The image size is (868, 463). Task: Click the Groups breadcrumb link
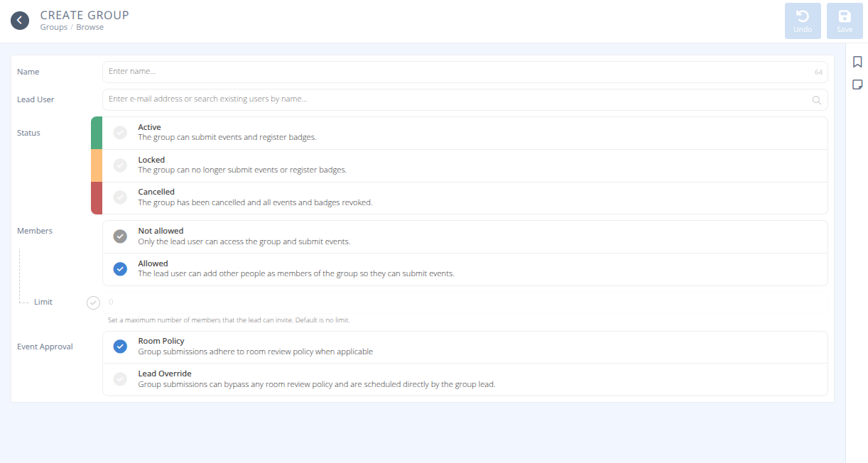(54, 28)
